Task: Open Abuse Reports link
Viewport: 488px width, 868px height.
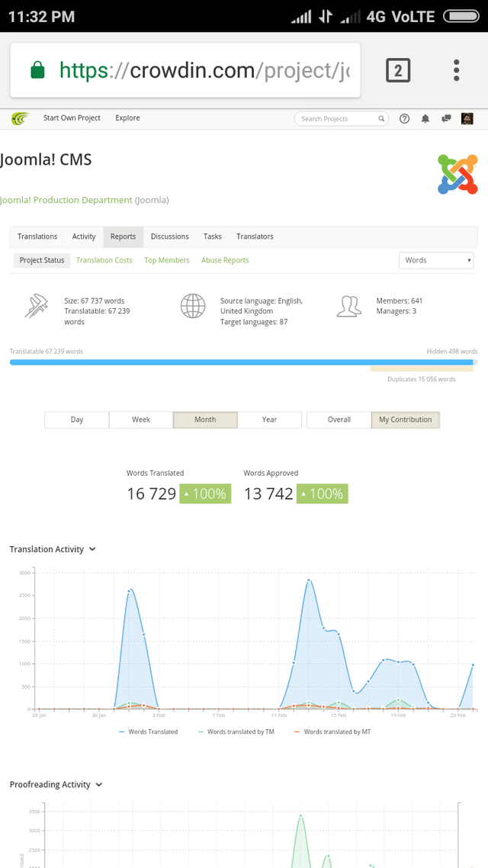Action: pyautogui.click(x=225, y=260)
